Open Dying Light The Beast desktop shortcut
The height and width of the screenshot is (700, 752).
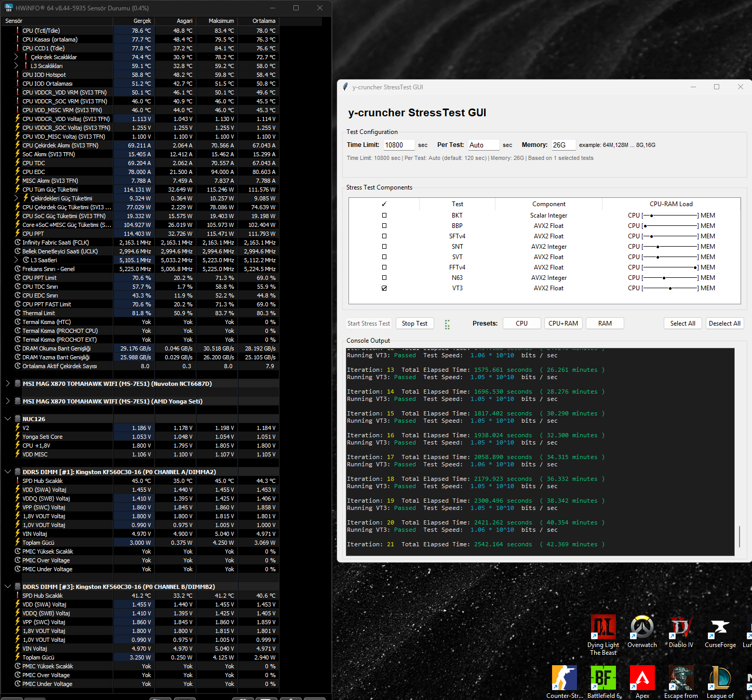point(603,635)
